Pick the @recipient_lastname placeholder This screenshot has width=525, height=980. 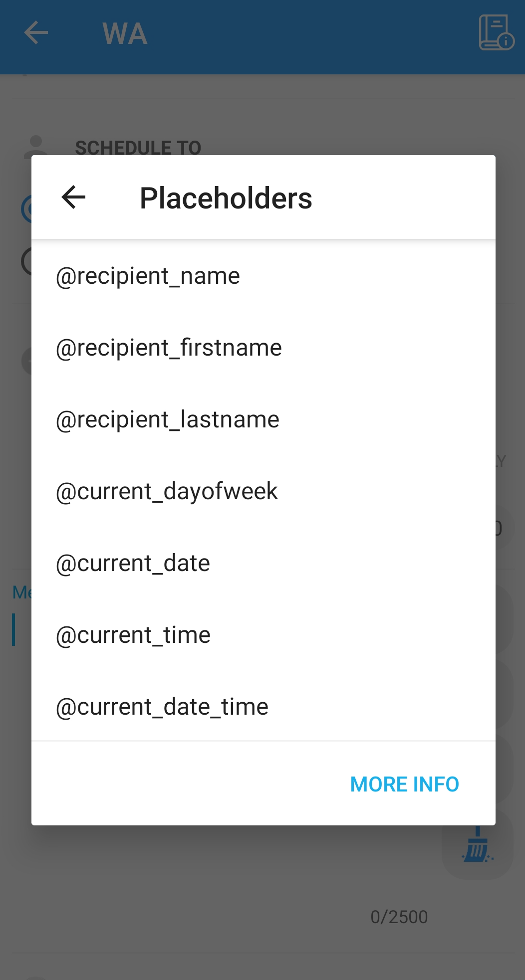(x=167, y=420)
